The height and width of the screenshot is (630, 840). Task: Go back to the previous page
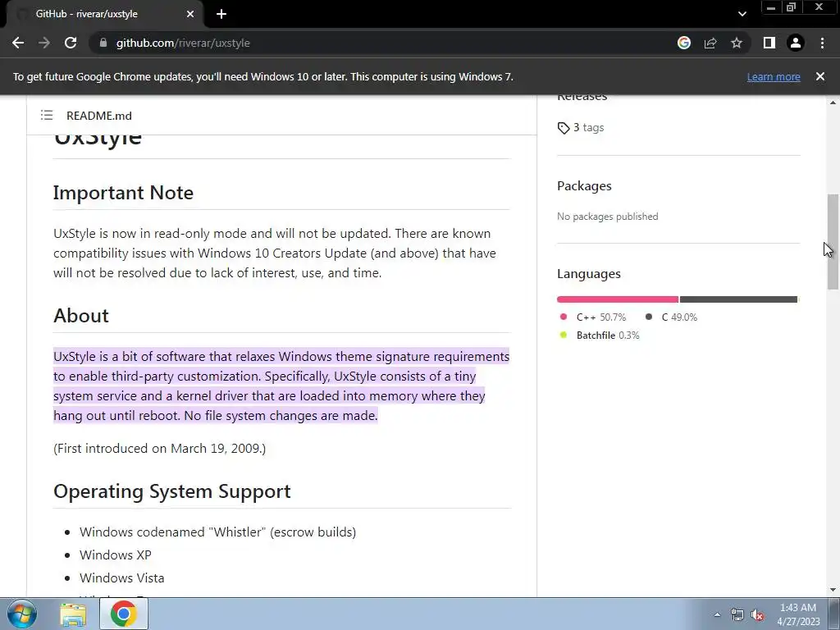tap(18, 43)
